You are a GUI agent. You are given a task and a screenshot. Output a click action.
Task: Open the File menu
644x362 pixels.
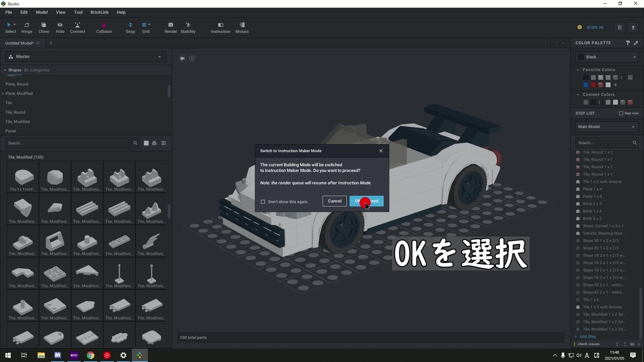tap(9, 12)
